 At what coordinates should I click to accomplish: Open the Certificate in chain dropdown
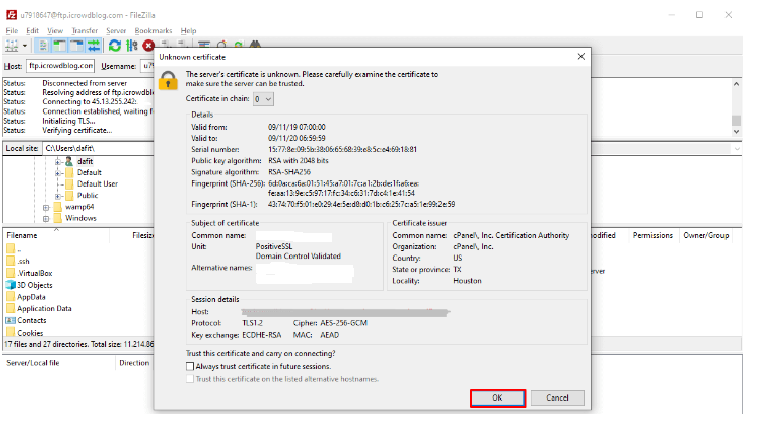263,99
